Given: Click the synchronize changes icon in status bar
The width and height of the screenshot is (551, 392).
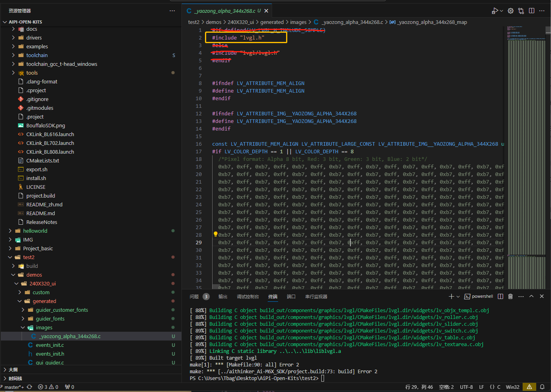Looking at the screenshot, I should tap(29, 387).
